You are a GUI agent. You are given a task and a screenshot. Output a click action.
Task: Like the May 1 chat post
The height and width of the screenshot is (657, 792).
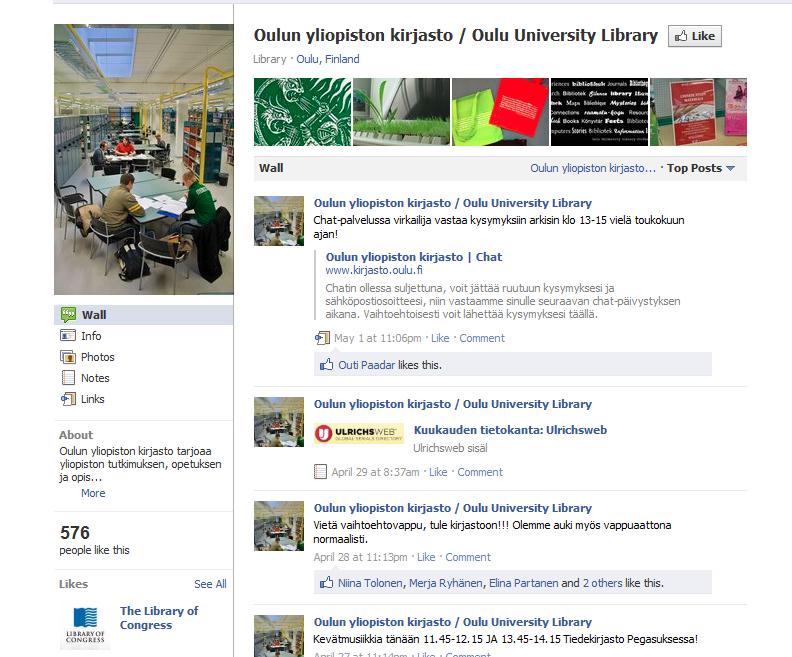(x=440, y=338)
